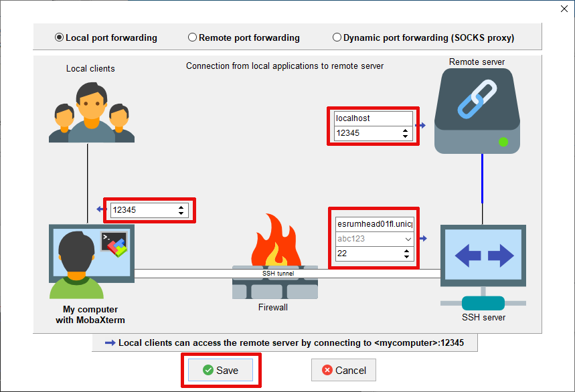Select Local port forwarding option

(x=60, y=38)
